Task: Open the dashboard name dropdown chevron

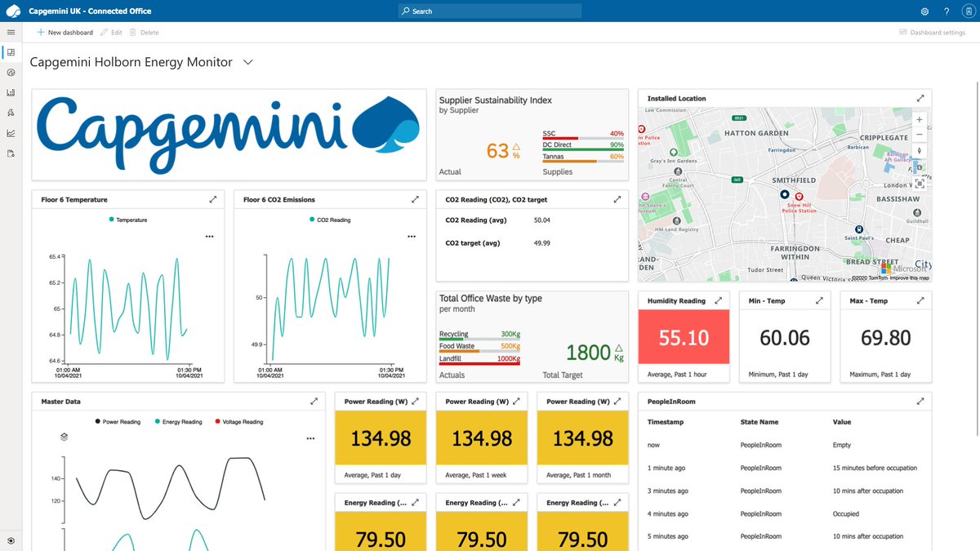Action: tap(248, 62)
